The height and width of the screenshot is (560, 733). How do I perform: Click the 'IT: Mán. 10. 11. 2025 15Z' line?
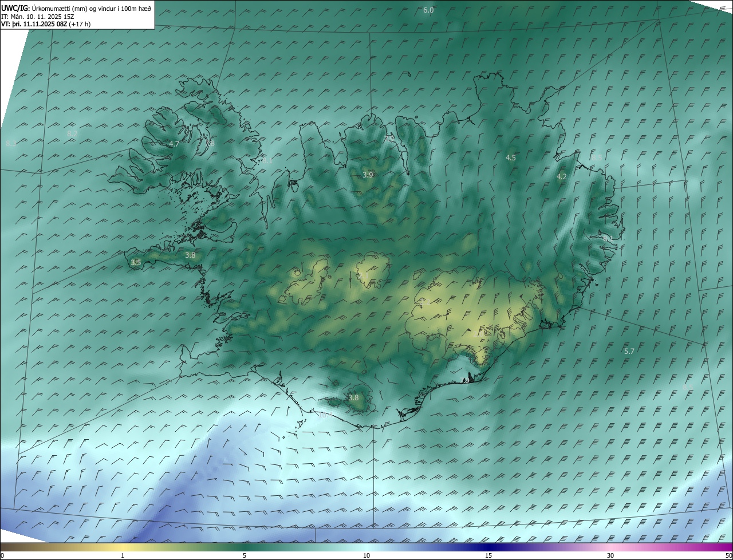click(x=37, y=17)
